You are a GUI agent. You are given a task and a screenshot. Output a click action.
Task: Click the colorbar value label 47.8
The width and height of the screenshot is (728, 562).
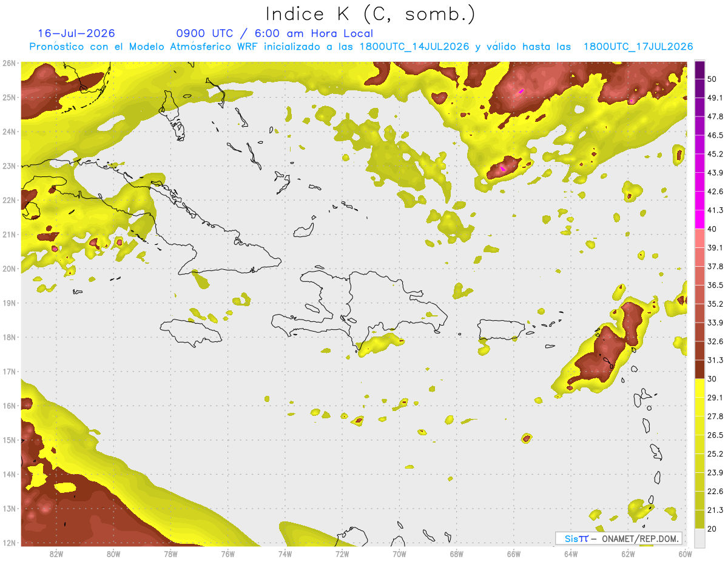tap(715, 116)
